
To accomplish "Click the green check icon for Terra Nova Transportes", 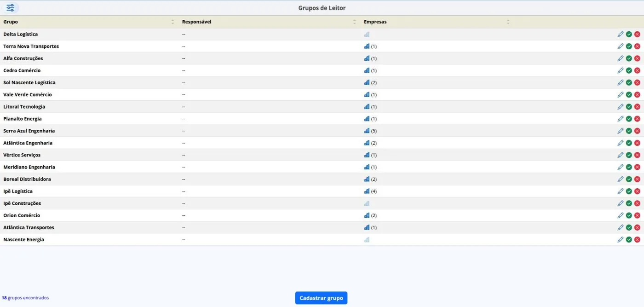I will point(629,46).
